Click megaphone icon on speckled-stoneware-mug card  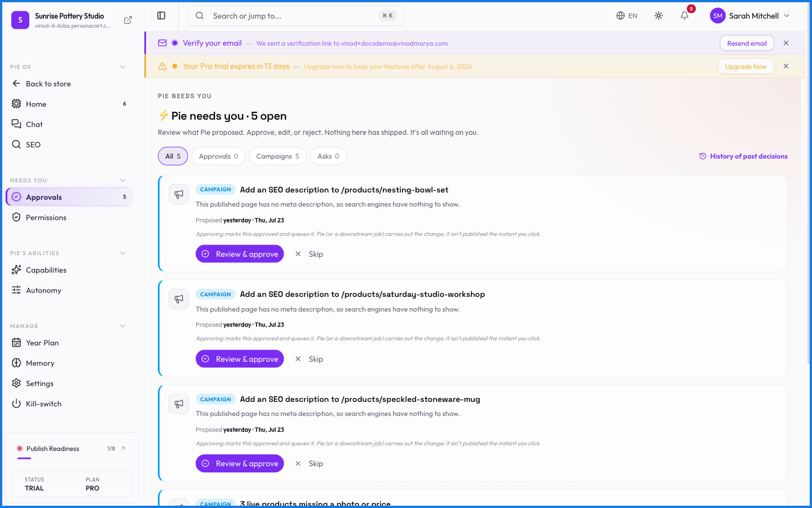click(x=179, y=404)
